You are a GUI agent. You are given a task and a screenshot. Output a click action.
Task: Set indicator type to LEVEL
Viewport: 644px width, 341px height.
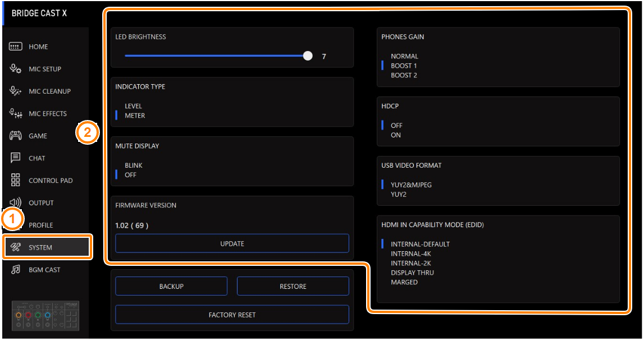134,106
